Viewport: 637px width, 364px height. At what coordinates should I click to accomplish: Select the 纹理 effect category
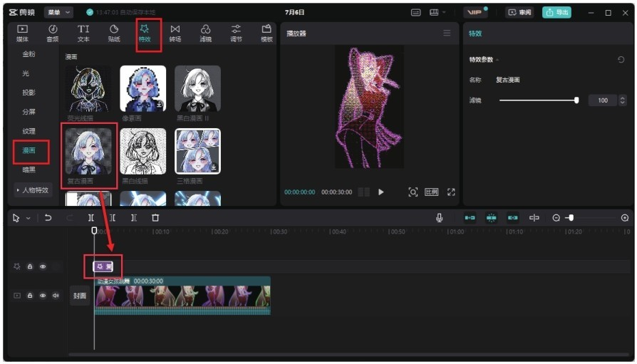(29, 131)
